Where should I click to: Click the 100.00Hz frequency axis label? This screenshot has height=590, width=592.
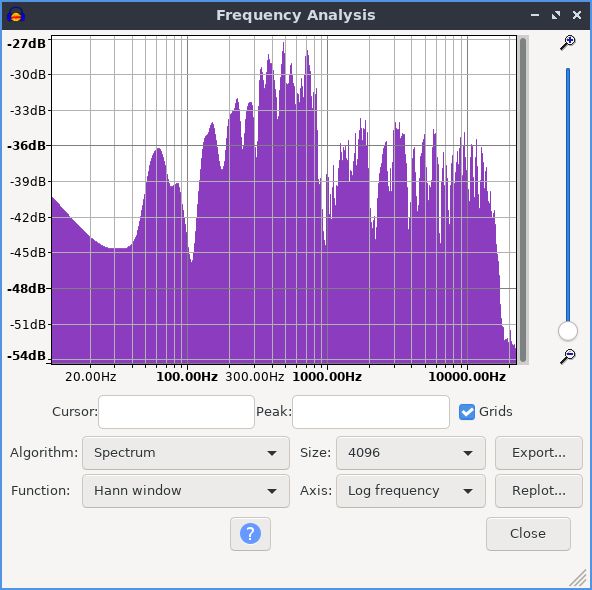pos(187,377)
